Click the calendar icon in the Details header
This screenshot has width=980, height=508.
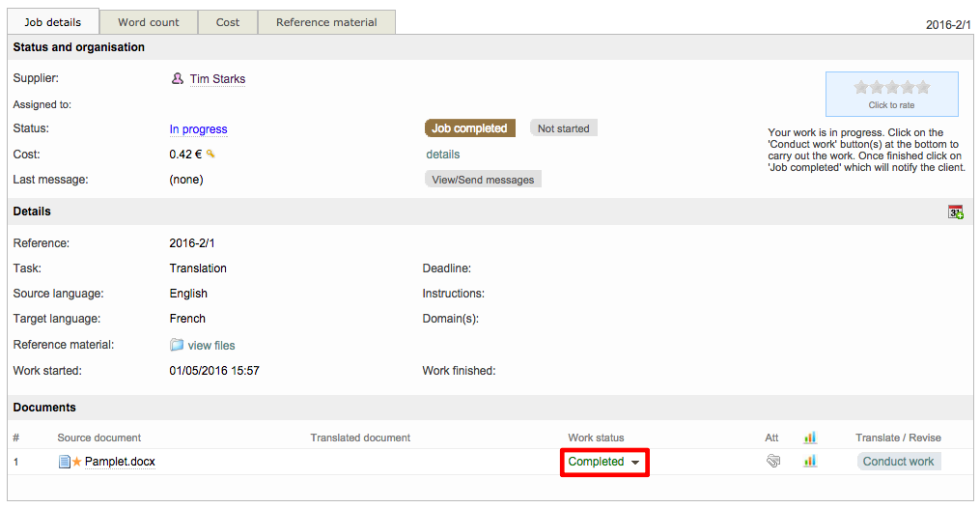[x=955, y=212]
